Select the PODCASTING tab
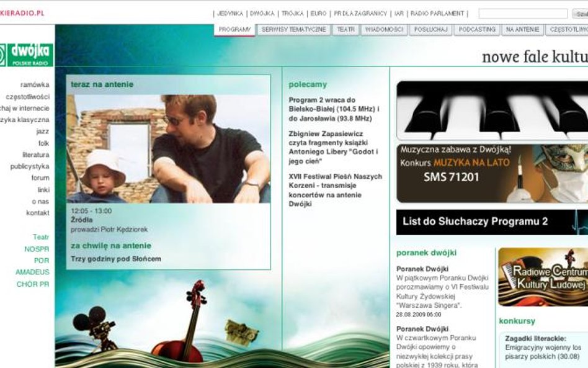Screen dimensions: 588x368 coord(477,30)
